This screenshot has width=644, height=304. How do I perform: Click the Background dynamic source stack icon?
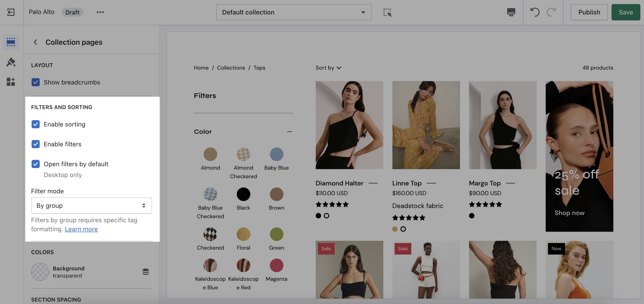(x=145, y=272)
